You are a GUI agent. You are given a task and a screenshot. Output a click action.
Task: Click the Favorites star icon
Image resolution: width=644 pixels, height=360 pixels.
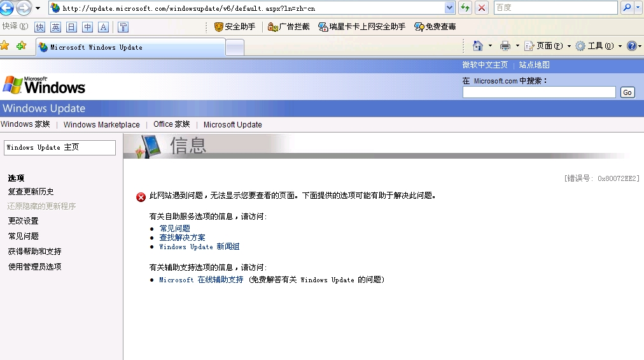pos(5,46)
